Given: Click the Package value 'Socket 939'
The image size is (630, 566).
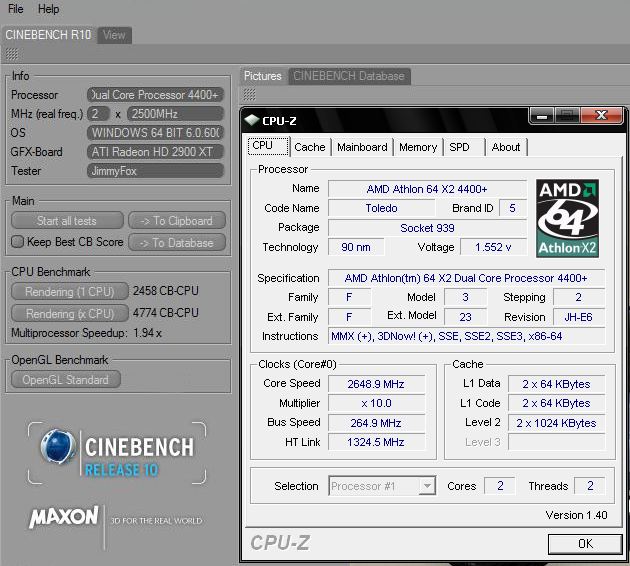Looking at the screenshot, I should click(x=427, y=228).
